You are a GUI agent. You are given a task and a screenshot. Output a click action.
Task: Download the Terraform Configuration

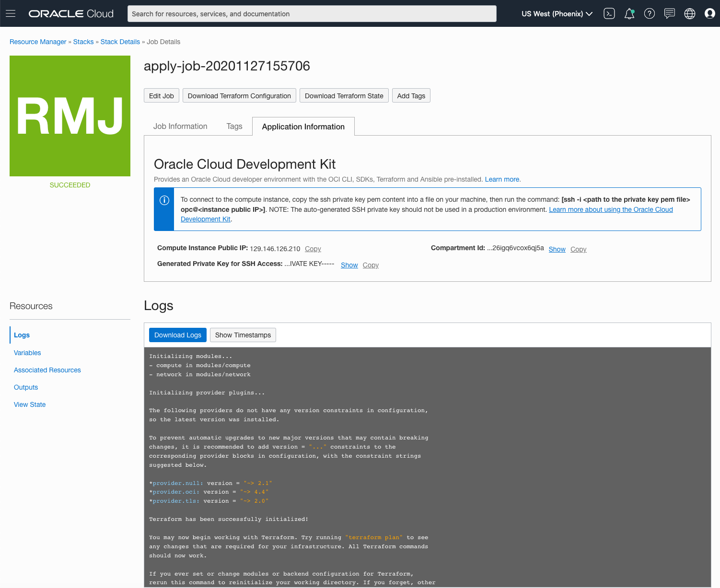tap(239, 95)
